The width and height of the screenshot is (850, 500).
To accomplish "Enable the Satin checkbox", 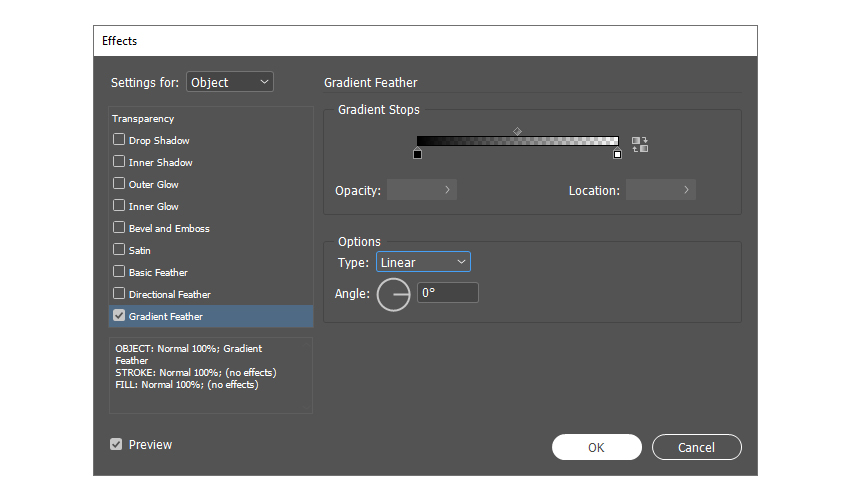I will [x=119, y=249].
